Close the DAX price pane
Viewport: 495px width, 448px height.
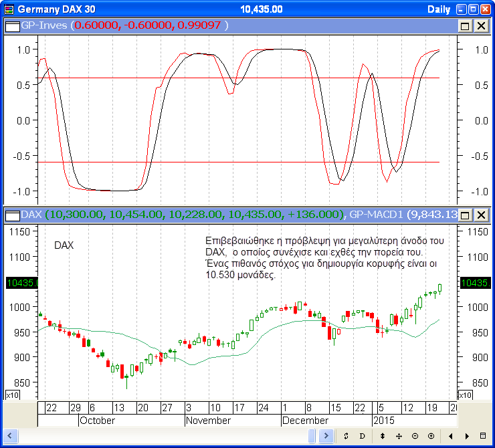tap(481, 215)
